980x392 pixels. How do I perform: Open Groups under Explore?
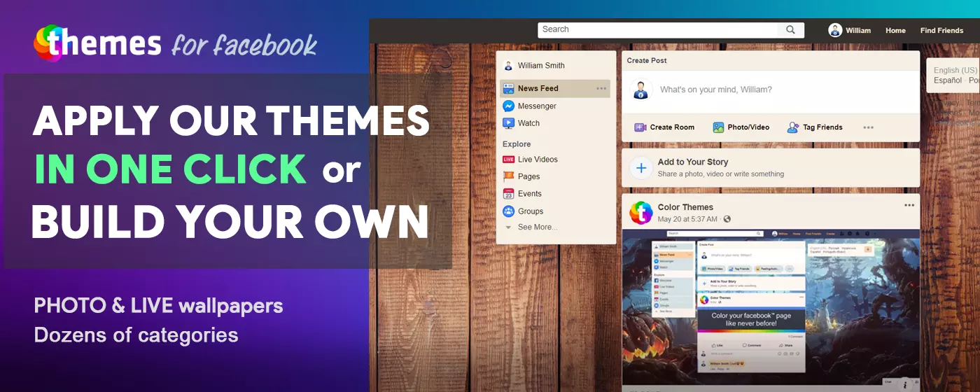click(531, 211)
